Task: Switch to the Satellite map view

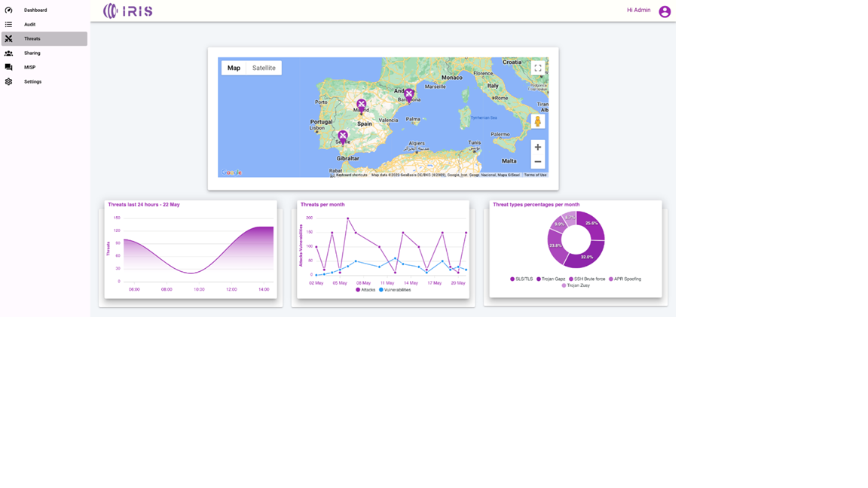Action: tap(264, 68)
